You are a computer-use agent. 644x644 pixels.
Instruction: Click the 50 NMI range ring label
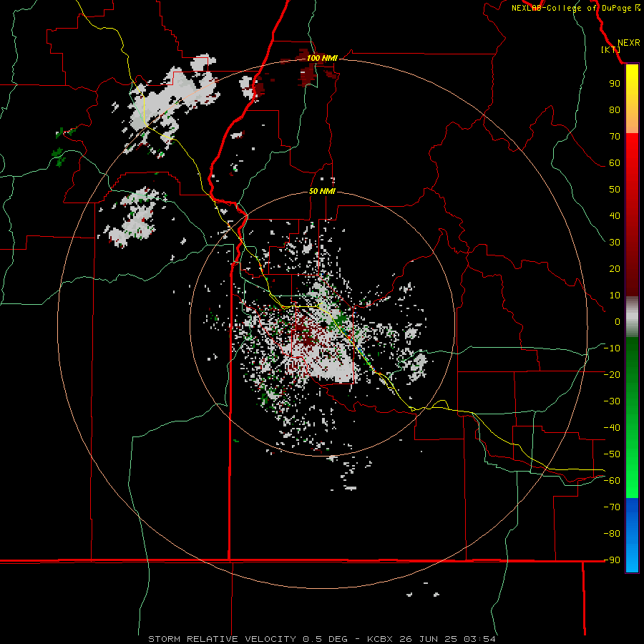tap(322, 191)
